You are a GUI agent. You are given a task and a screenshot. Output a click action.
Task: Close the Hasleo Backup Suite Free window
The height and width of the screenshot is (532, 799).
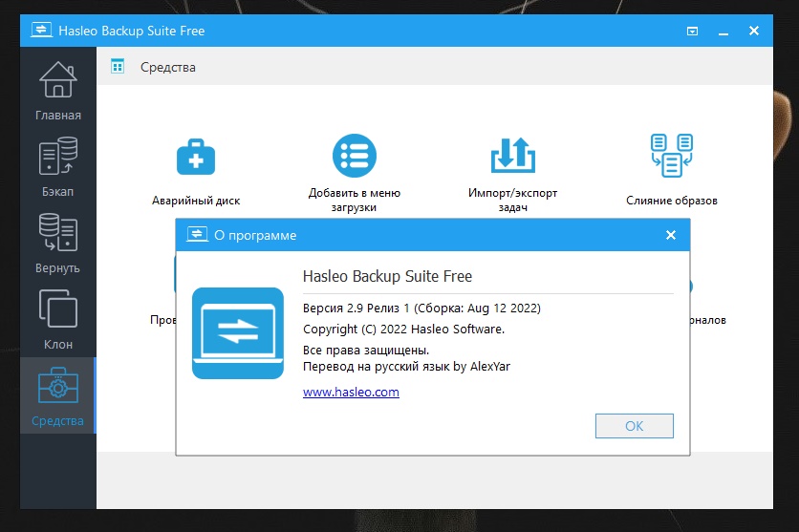(754, 31)
